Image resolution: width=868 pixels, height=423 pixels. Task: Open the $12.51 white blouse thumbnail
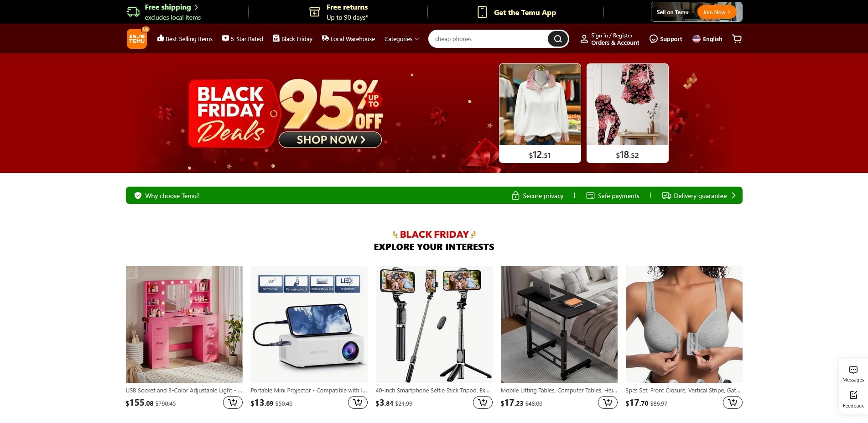pyautogui.click(x=540, y=113)
